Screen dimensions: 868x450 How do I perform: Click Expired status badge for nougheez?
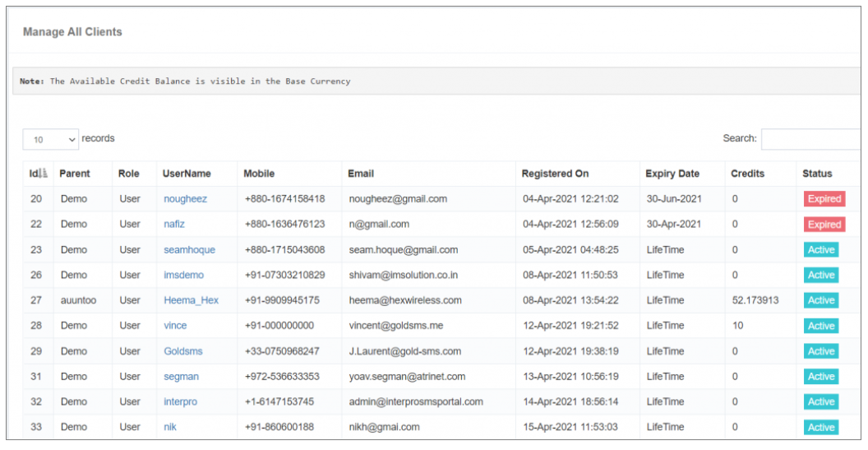coord(824,199)
